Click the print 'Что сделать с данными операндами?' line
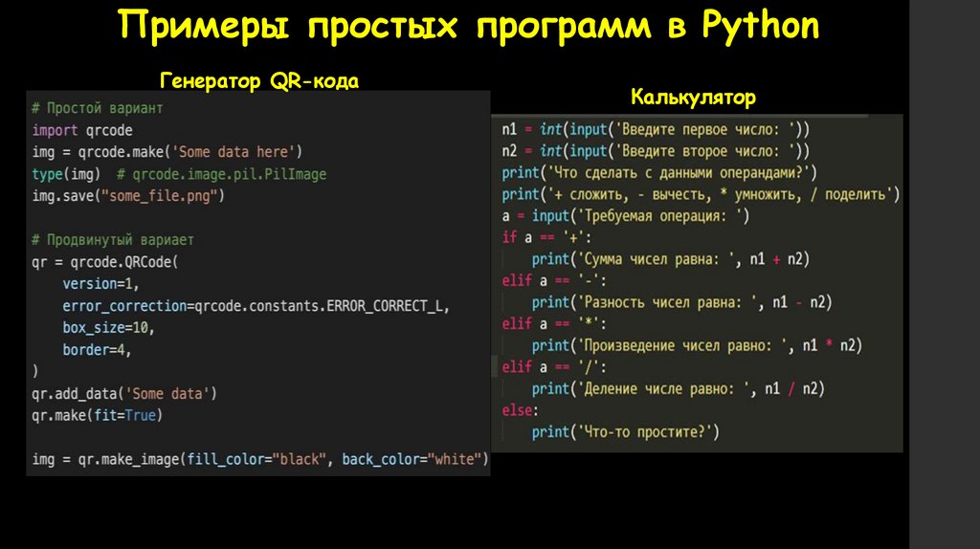980x549 pixels. click(x=659, y=173)
